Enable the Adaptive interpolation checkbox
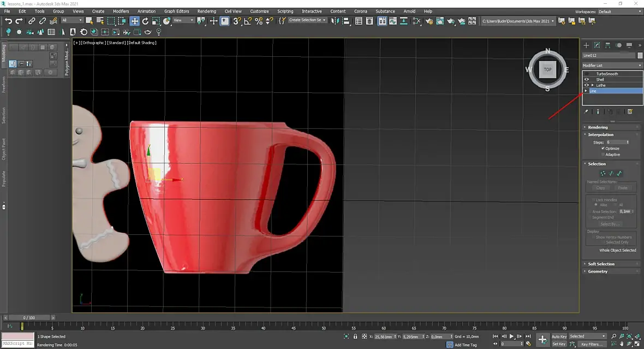Screen dimensions: 644x349 [603, 155]
